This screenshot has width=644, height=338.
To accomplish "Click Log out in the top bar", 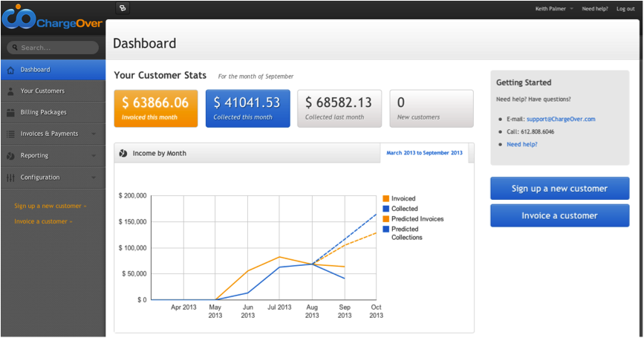I will pyautogui.click(x=625, y=9).
